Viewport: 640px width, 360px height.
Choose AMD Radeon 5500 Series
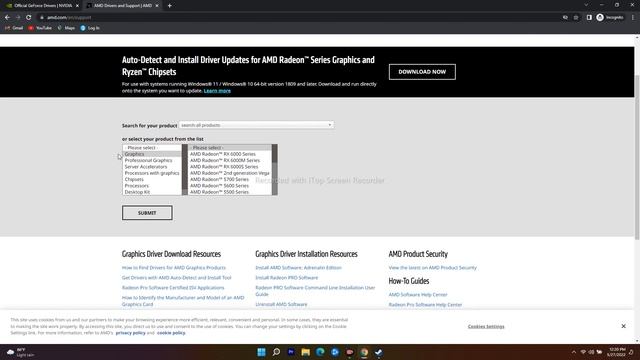(230, 192)
